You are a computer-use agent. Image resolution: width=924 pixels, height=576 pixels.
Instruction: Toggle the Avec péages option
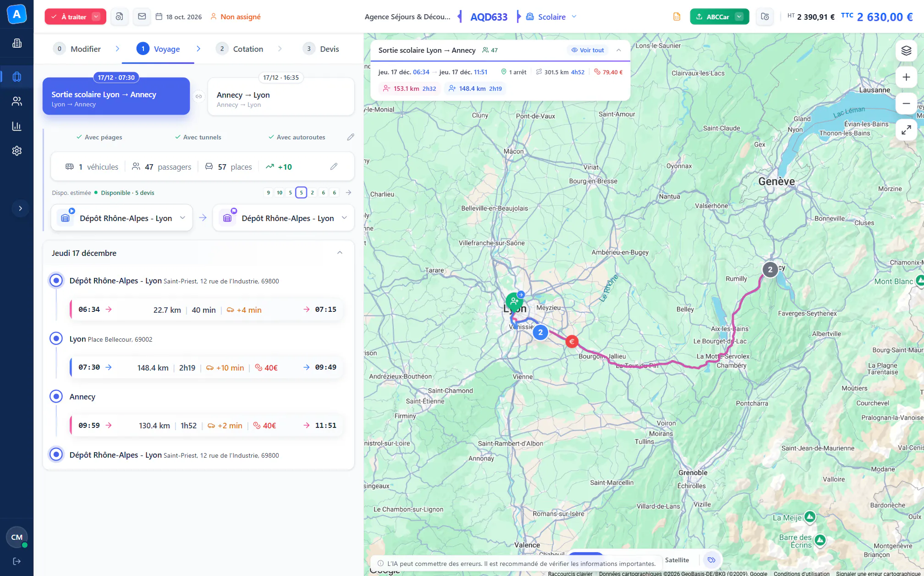99,137
